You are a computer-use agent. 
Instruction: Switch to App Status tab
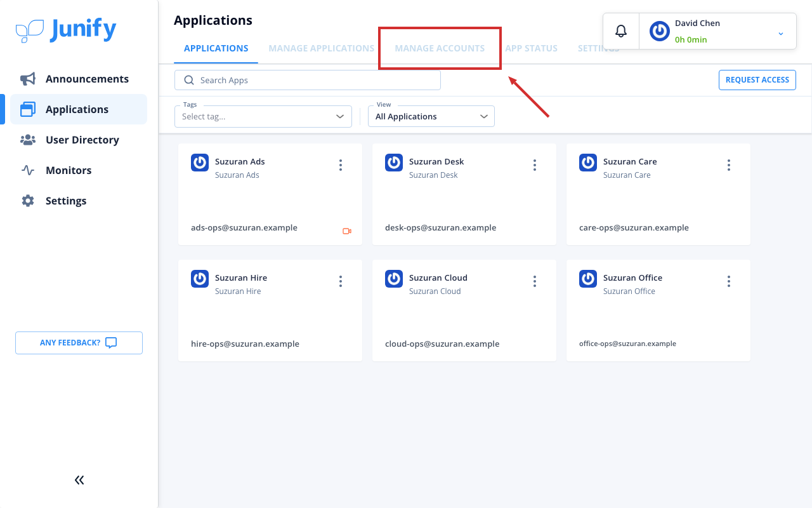click(x=532, y=48)
